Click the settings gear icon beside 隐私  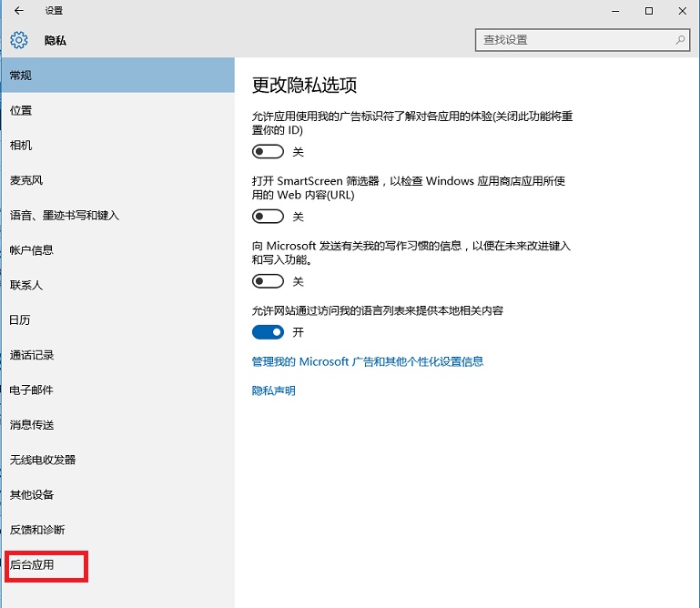point(19,40)
